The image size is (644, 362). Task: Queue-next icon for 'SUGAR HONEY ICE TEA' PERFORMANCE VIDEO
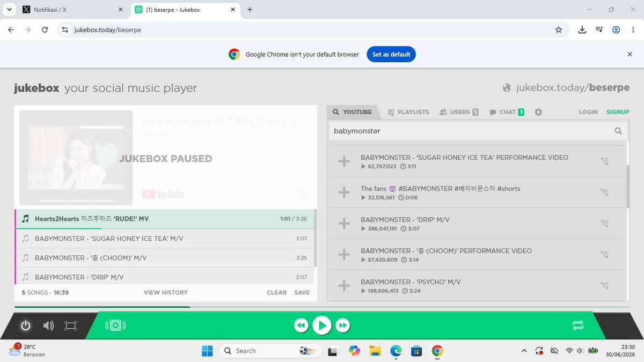pos(604,161)
